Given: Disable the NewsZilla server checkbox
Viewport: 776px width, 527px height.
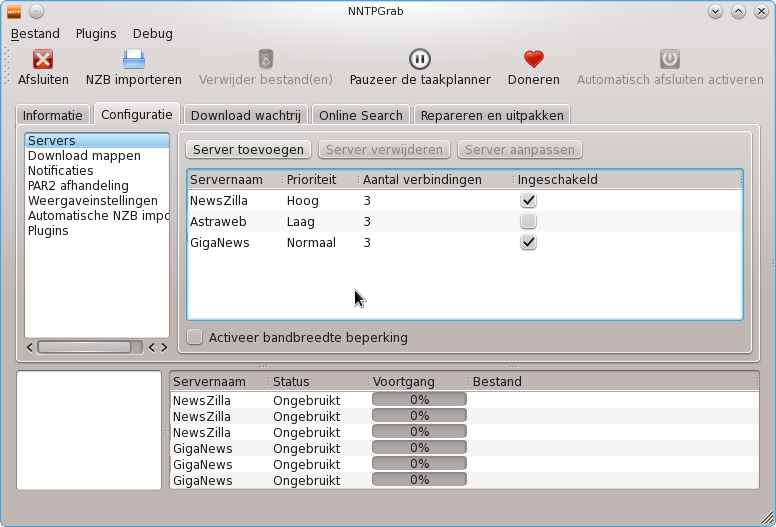Looking at the screenshot, I should tap(528, 201).
